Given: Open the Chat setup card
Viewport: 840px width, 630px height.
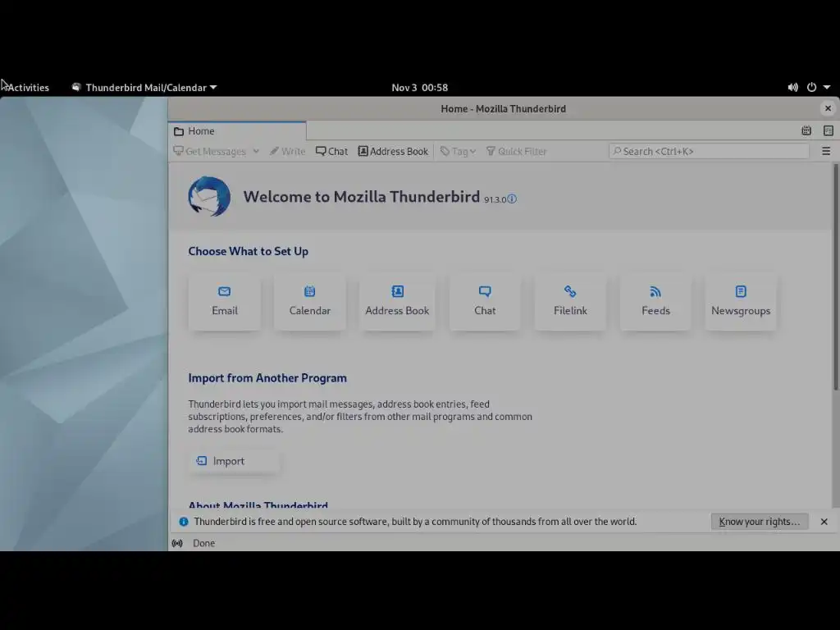Looking at the screenshot, I should click(x=485, y=302).
